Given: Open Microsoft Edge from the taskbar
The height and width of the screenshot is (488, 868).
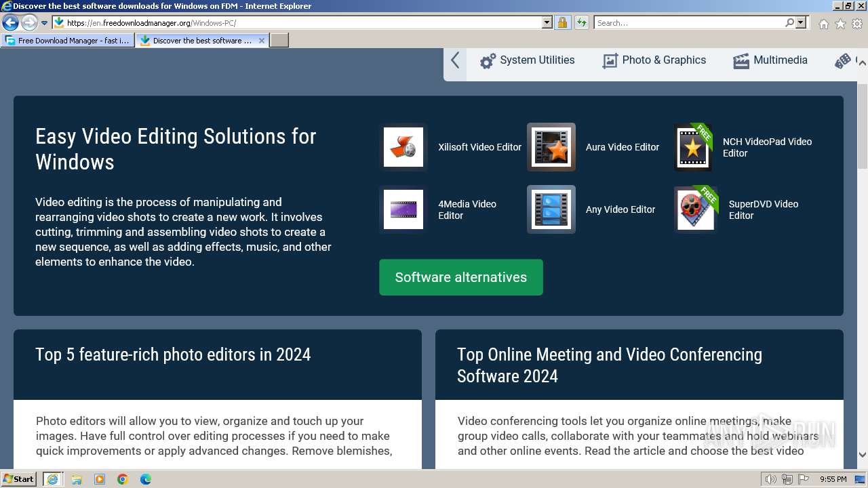Looking at the screenshot, I should [x=146, y=479].
